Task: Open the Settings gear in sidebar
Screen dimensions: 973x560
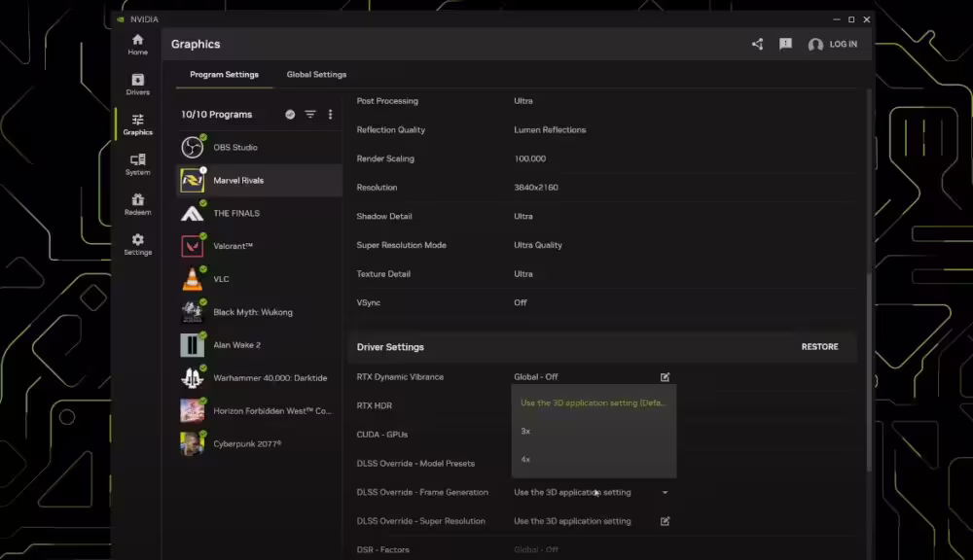Action: coord(138,244)
